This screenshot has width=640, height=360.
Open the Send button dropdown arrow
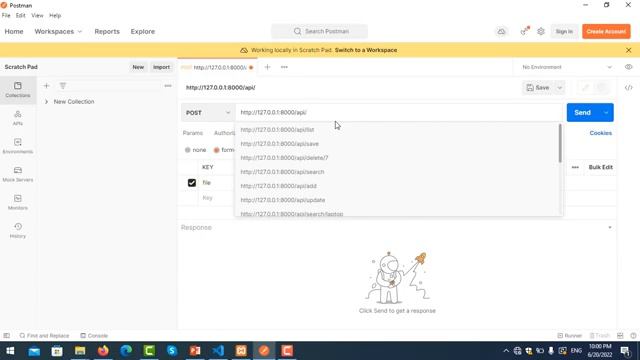coord(606,113)
